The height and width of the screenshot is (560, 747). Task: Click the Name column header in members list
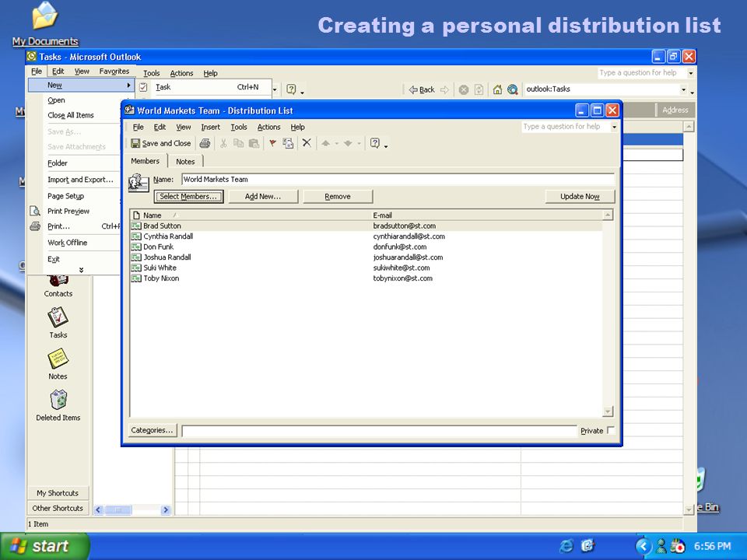[250, 215]
